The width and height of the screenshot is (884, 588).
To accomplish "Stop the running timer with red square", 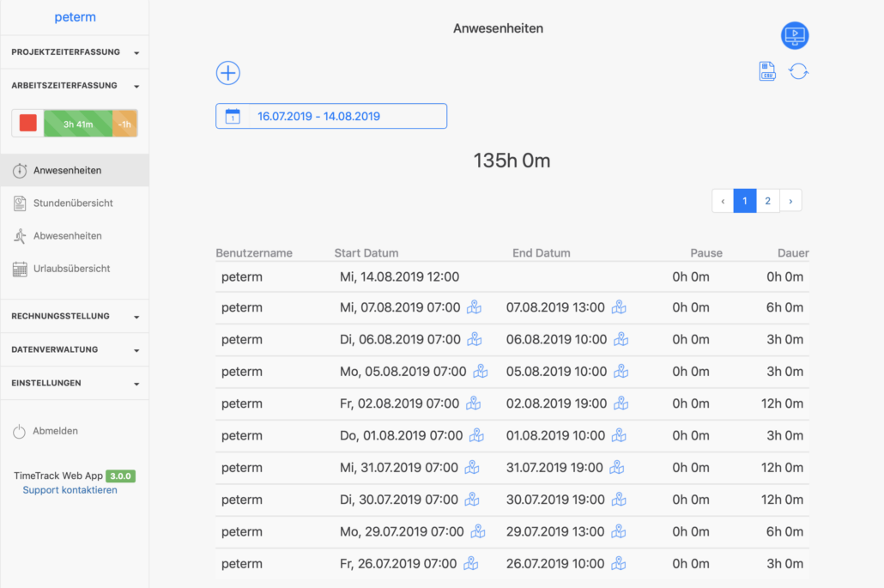I will [28, 123].
